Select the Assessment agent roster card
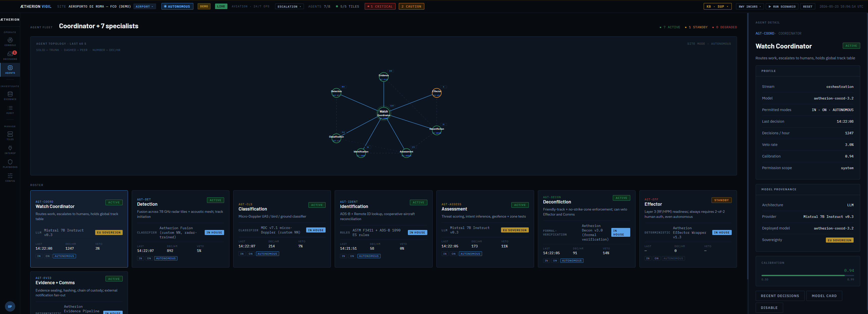Image resolution: width=868 pixels, height=314 pixels. 485,229
